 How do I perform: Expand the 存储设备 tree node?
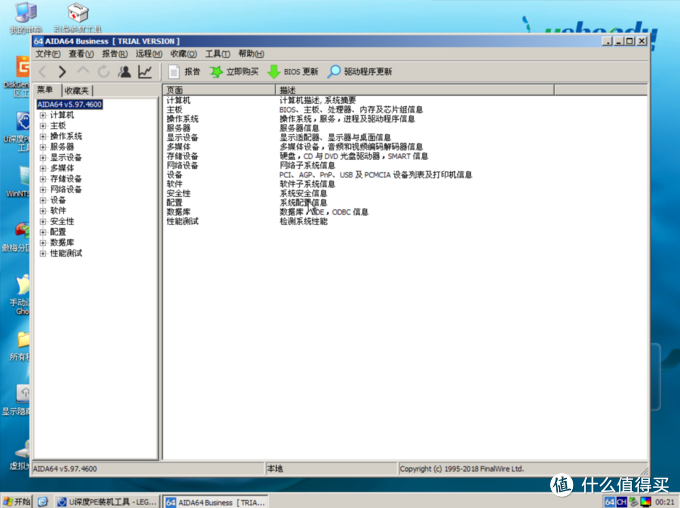[x=43, y=179]
